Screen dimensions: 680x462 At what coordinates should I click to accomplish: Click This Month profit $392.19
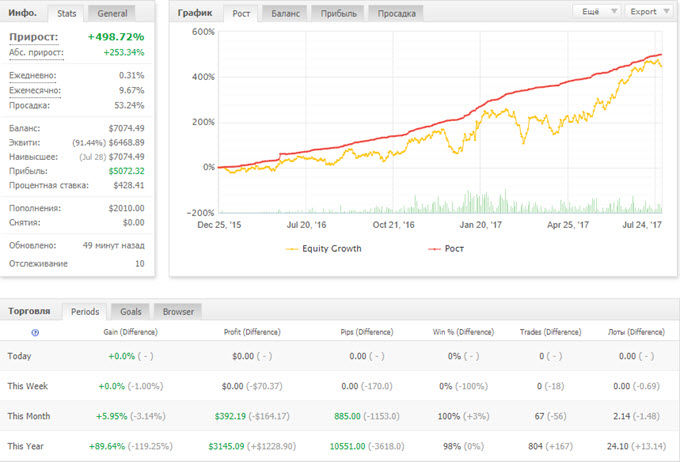(x=230, y=416)
